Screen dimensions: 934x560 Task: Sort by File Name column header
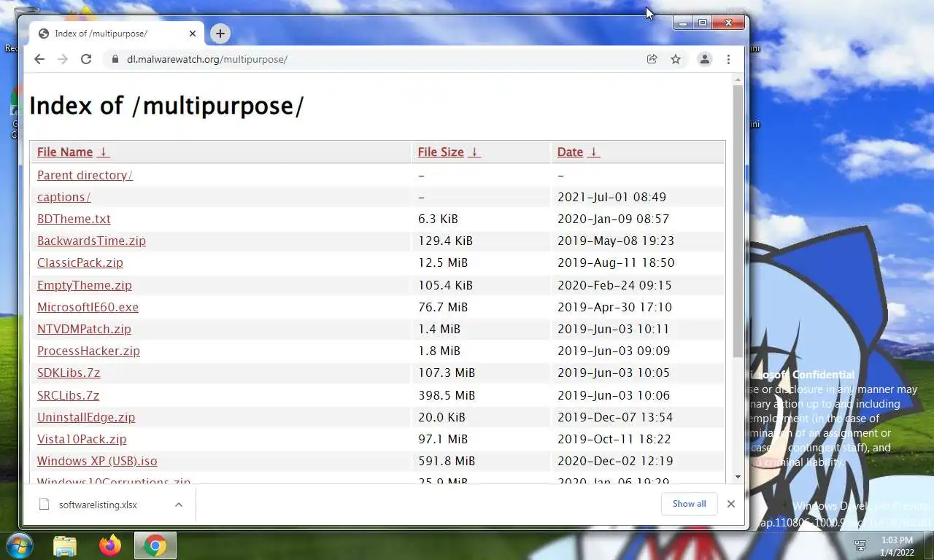pyautogui.click(x=65, y=152)
